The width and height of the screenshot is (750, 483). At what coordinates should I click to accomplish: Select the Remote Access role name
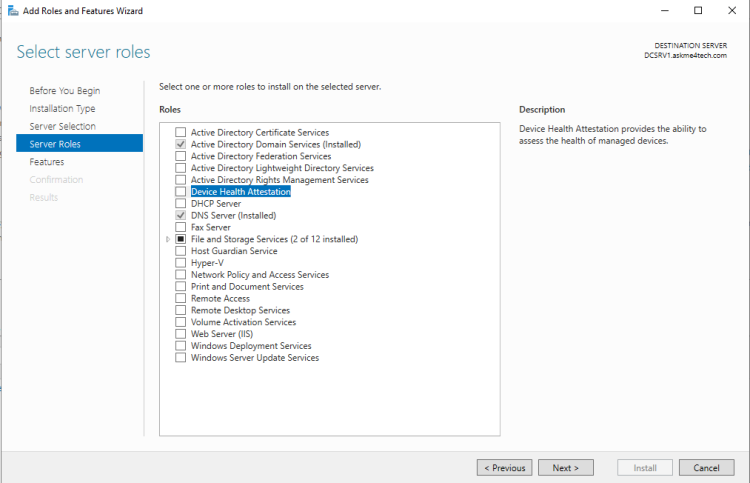coord(220,298)
